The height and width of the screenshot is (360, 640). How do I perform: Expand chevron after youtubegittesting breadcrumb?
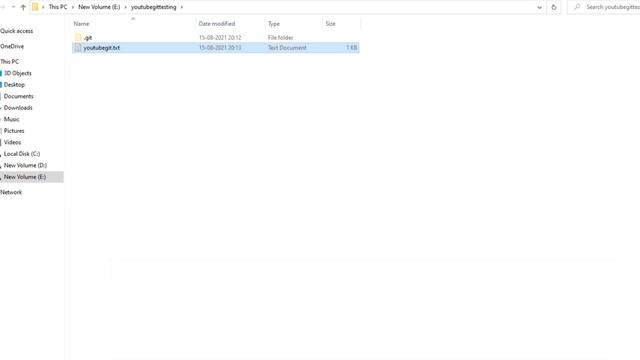tap(182, 7)
